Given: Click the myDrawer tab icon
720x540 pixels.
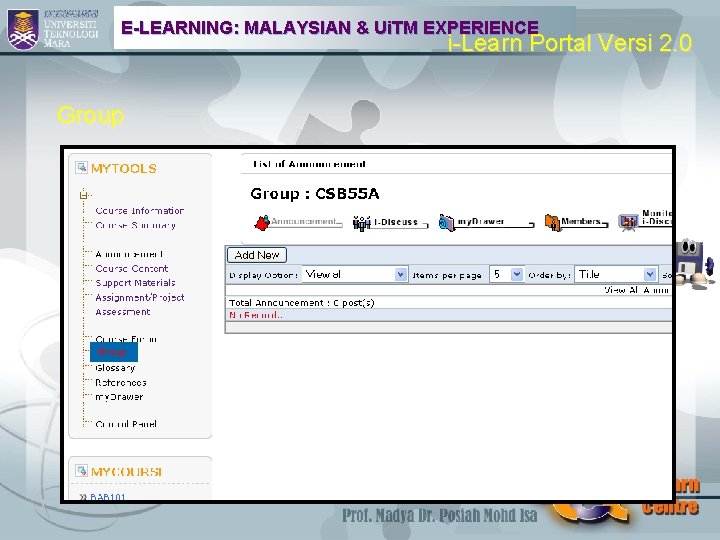Looking at the screenshot, I should [x=446, y=223].
